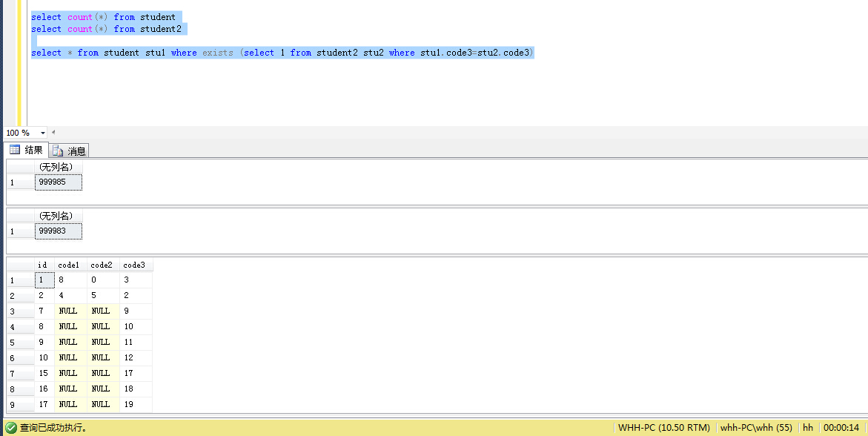Select the count cell showing 999985

(x=58, y=182)
